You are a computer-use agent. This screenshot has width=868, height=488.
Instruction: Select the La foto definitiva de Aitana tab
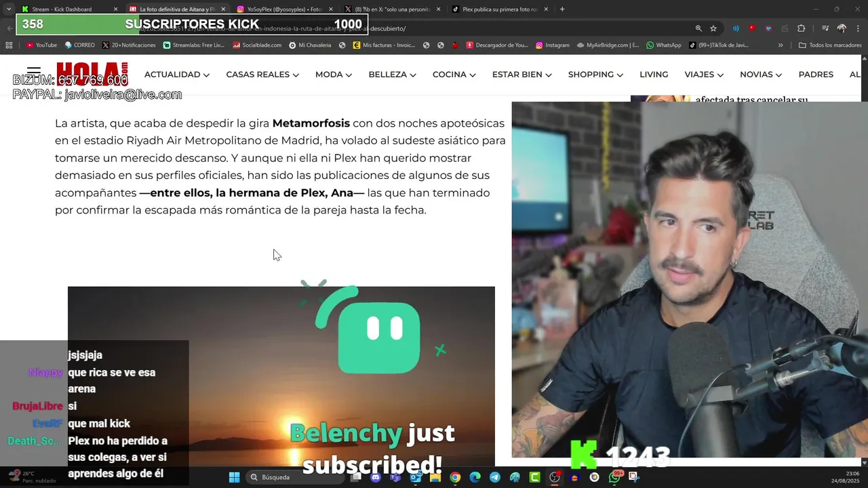176,9
